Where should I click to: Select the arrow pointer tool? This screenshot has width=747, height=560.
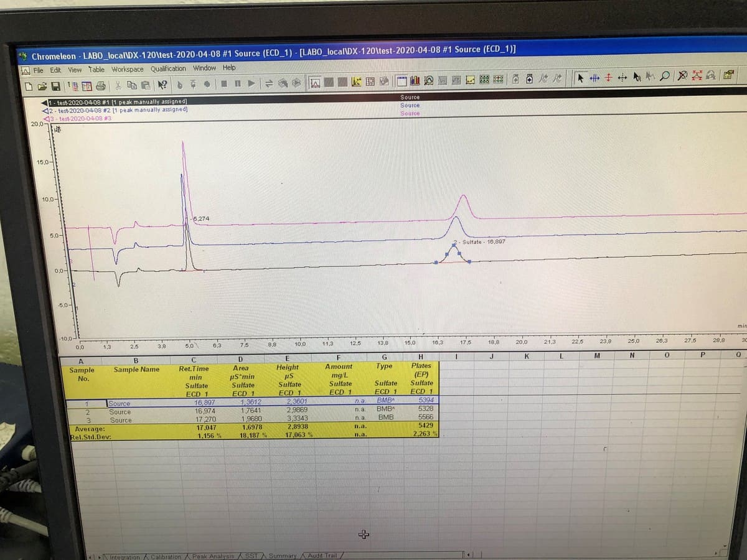coord(581,78)
